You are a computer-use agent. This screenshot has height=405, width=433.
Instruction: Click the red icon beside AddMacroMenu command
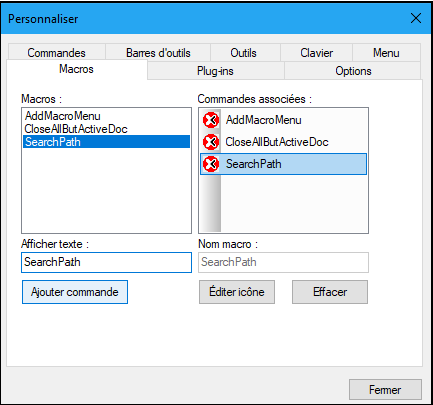[211, 120]
